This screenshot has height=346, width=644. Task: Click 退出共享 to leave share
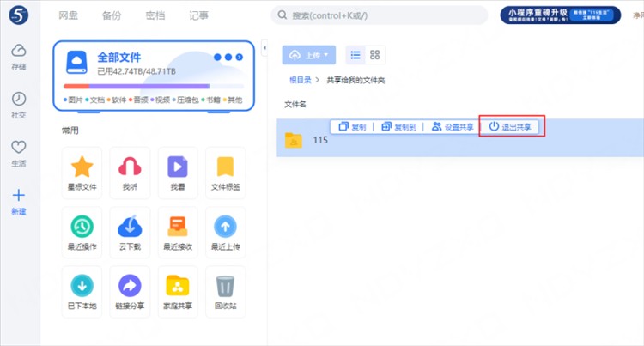510,127
